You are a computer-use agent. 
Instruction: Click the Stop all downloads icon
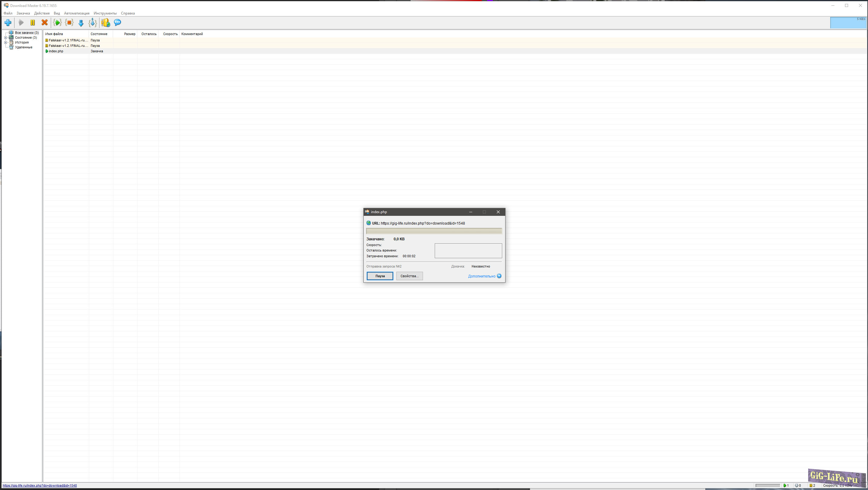[x=69, y=23]
